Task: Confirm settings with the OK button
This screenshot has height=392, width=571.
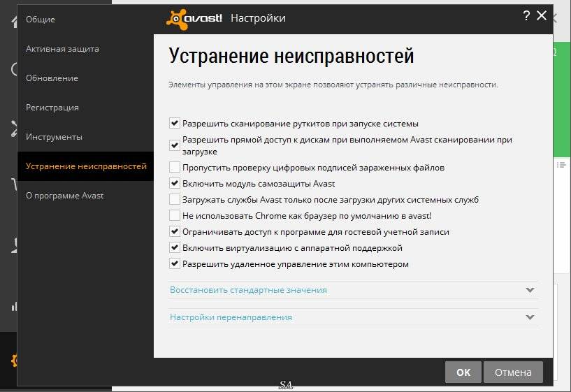Action: click(463, 372)
